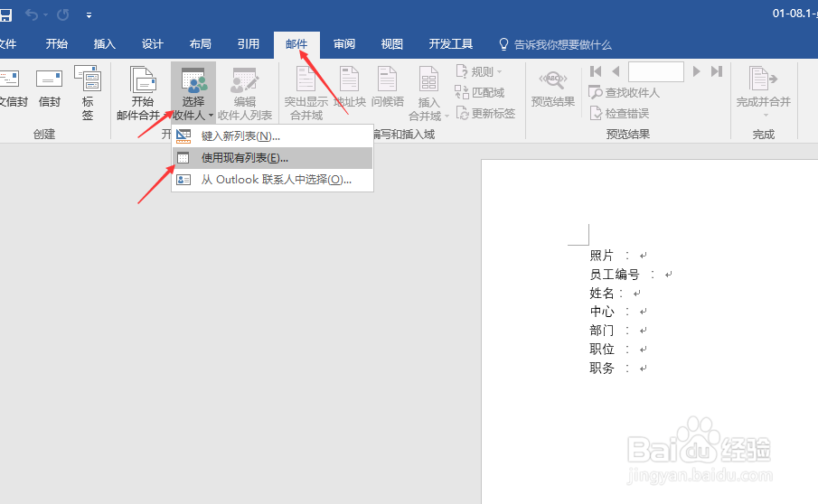The height and width of the screenshot is (504, 818).
Task: Open the 视图 tab
Action: tap(391, 44)
